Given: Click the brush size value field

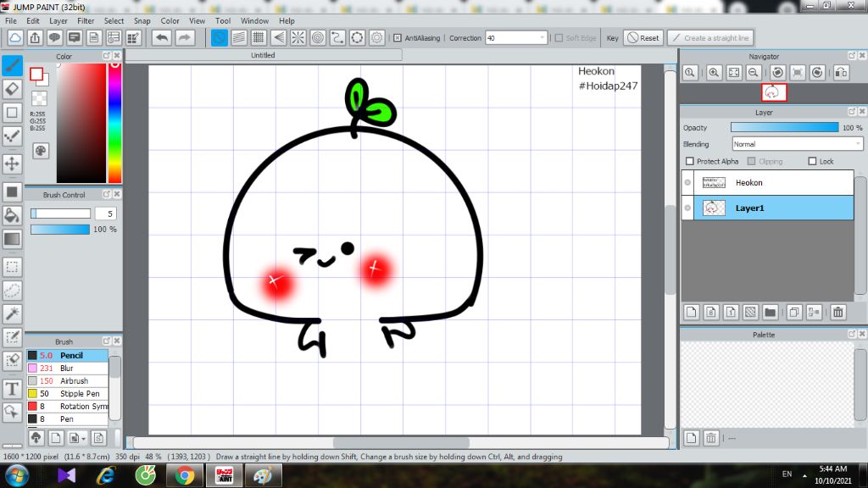Looking at the screenshot, I should coord(106,213).
